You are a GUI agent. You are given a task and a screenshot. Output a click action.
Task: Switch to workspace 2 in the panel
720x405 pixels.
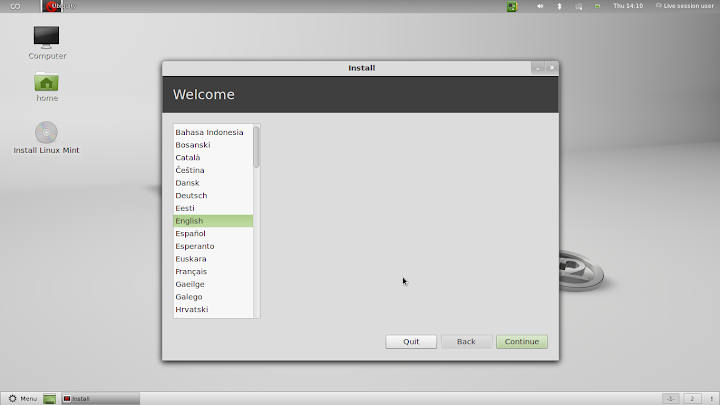[x=692, y=399]
